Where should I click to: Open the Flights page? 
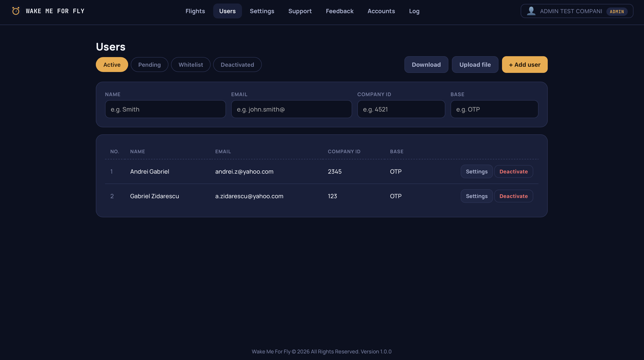pos(195,11)
